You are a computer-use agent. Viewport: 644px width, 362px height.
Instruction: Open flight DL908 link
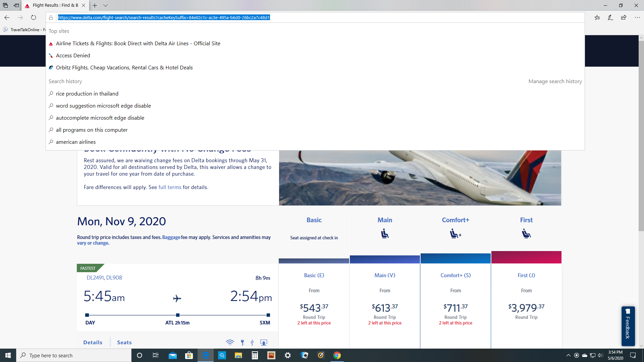tap(114, 278)
